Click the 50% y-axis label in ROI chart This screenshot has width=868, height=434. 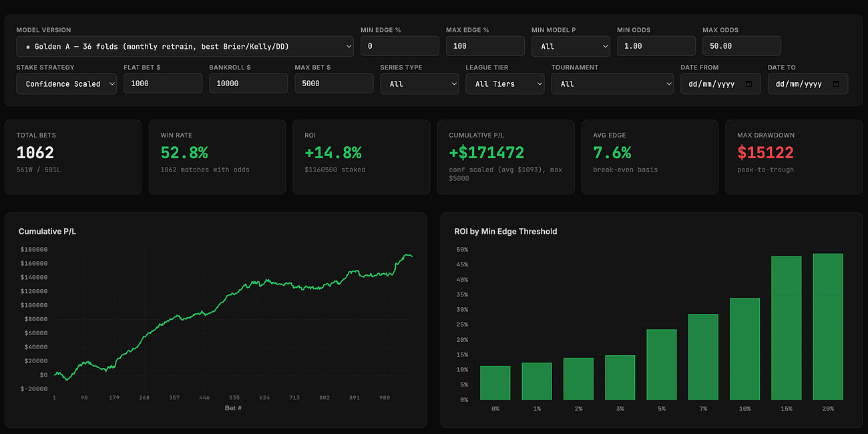(x=462, y=250)
